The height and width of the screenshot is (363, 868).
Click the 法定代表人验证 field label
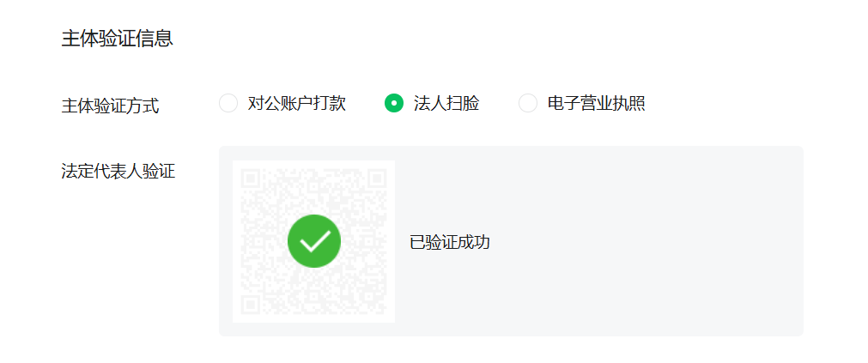(118, 172)
